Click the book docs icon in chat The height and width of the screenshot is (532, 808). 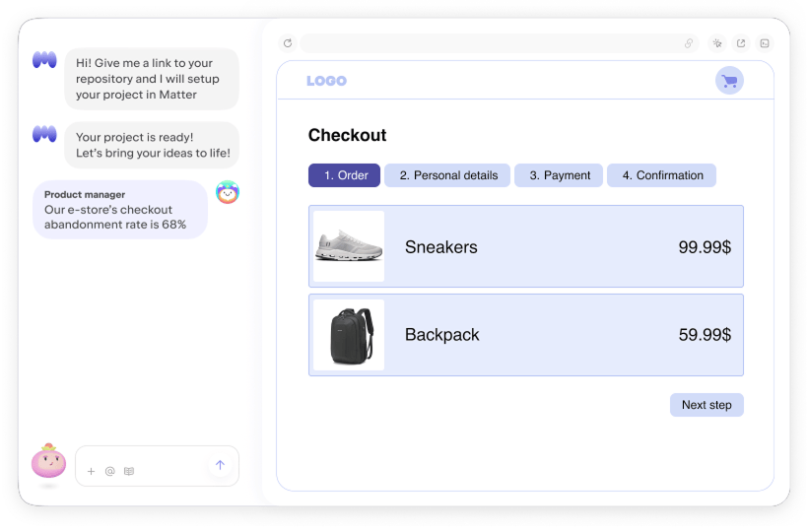(x=129, y=471)
